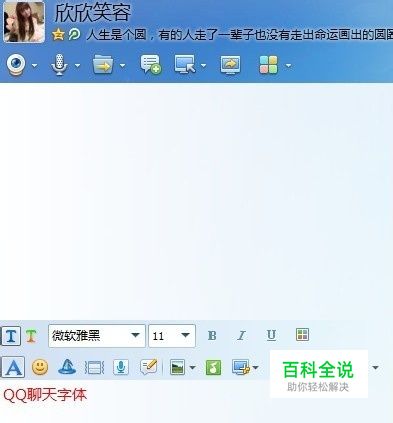Toggle the system font T button

tap(11, 336)
